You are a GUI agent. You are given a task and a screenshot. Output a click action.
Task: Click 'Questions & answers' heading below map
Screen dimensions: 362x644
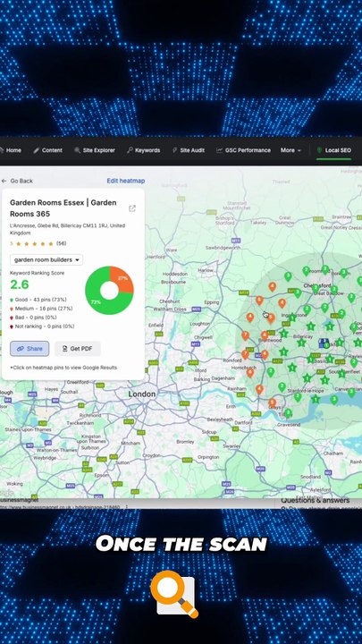(x=316, y=500)
